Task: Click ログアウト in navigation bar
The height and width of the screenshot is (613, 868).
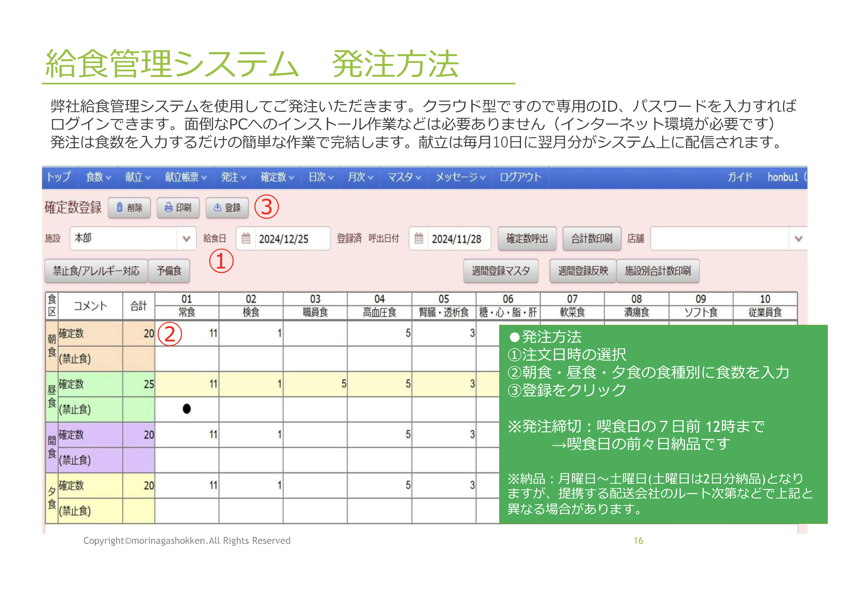Action: click(521, 177)
